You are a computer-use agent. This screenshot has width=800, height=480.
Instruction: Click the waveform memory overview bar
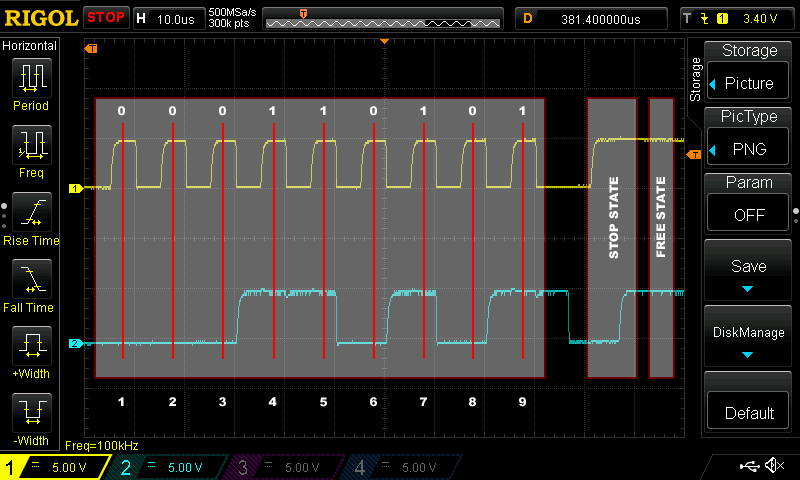point(383,19)
